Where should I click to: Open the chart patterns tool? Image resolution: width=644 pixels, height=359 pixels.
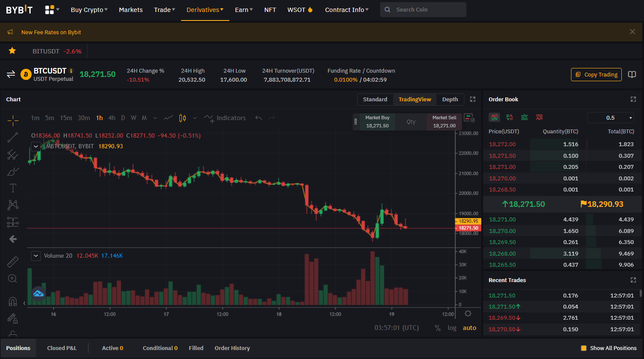click(x=13, y=205)
